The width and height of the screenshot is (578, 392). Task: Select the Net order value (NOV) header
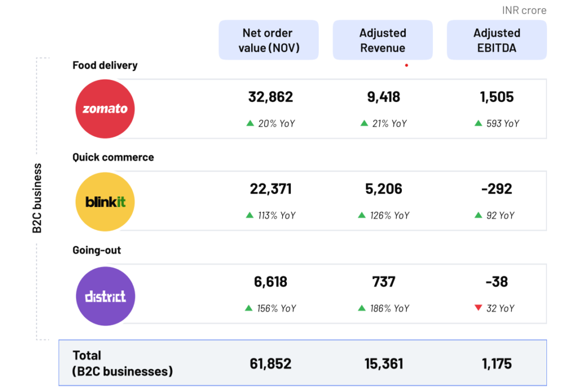[x=269, y=40]
